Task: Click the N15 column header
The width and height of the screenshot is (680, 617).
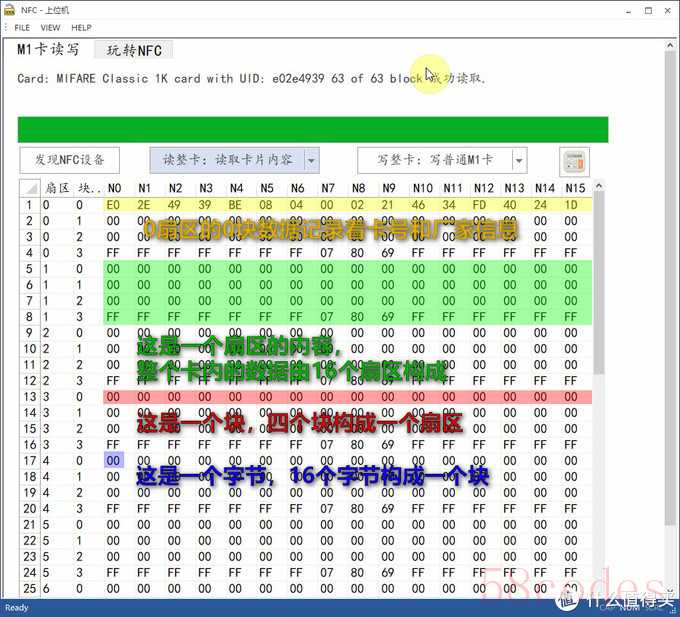Action: coord(575,188)
